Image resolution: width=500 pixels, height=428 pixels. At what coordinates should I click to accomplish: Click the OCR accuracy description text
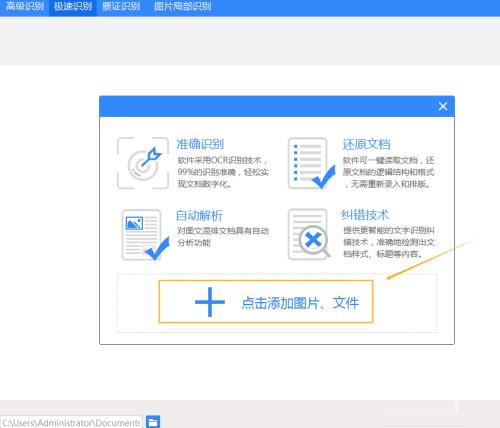click(x=223, y=172)
